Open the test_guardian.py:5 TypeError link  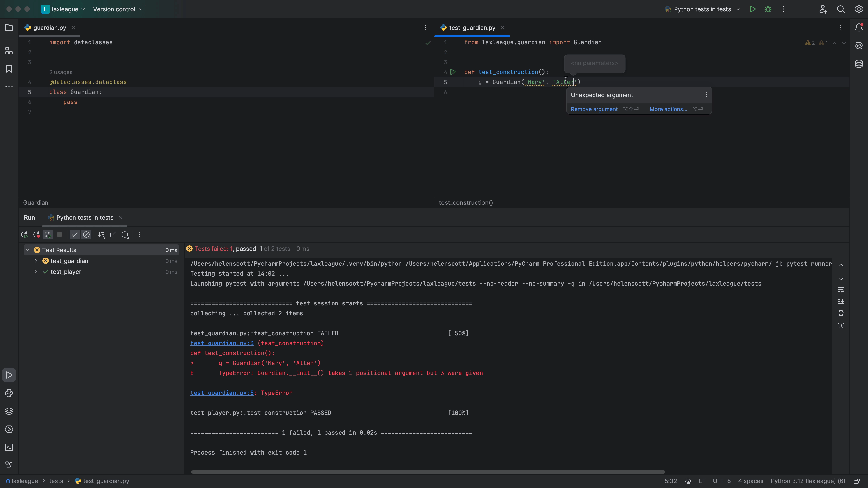click(222, 393)
